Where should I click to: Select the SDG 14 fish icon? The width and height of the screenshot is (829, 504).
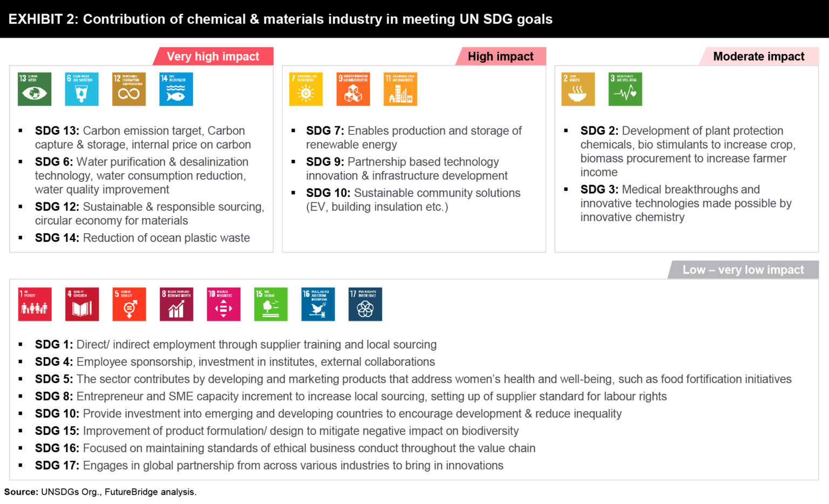click(x=176, y=89)
